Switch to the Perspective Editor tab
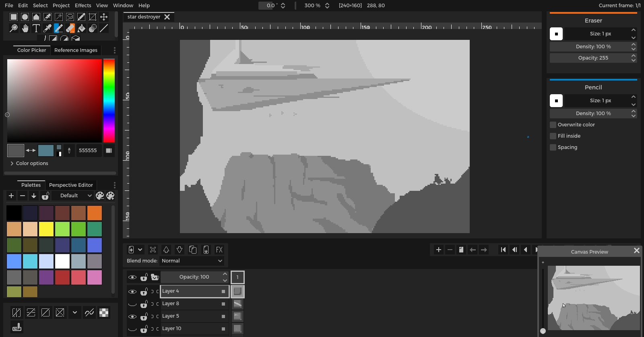644x337 pixels. (71, 185)
